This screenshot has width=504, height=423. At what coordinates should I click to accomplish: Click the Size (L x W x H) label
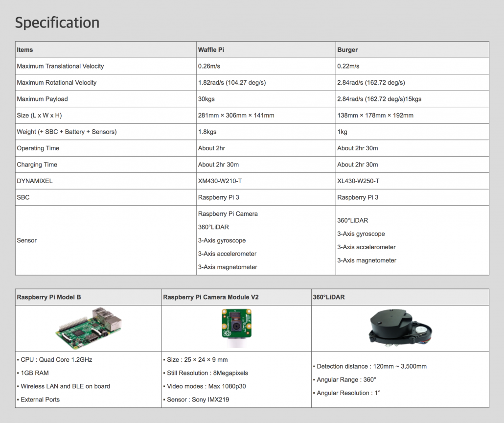(x=40, y=116)
